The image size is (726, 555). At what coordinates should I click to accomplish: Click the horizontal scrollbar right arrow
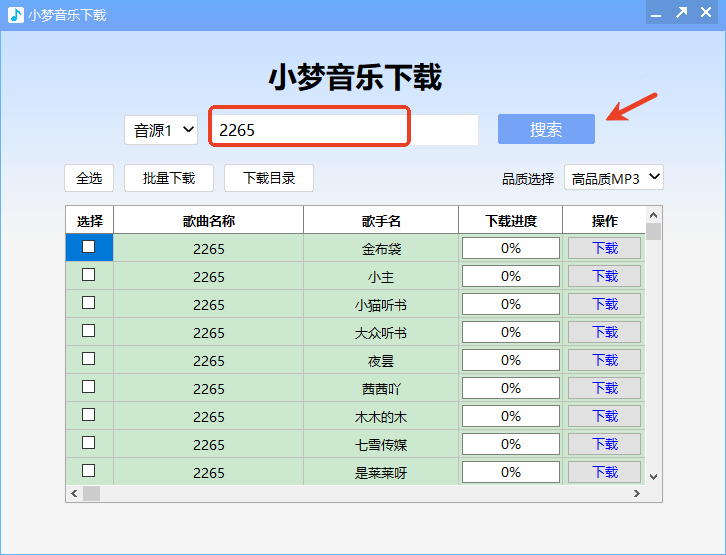[636, 494]
